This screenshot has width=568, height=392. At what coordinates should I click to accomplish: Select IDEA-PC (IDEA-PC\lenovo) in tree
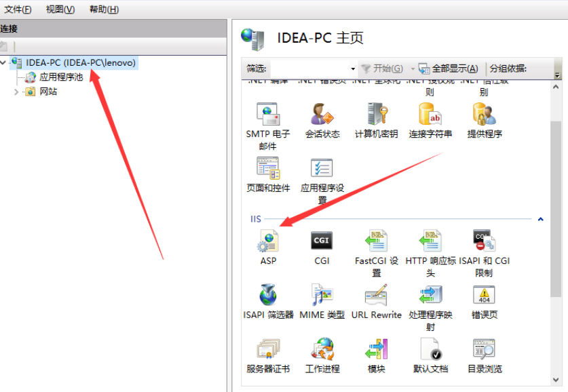pos(74,62)
